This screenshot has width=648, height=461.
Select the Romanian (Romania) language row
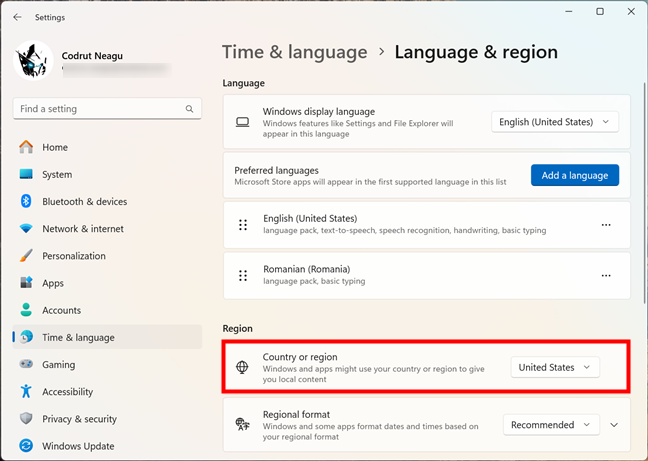point(426,276)
